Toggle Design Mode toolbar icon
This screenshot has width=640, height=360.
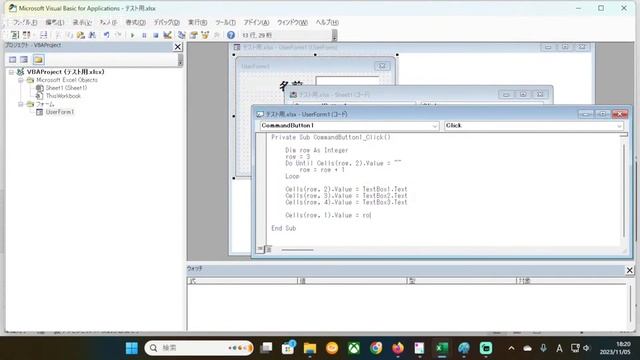tap(167, 35)
